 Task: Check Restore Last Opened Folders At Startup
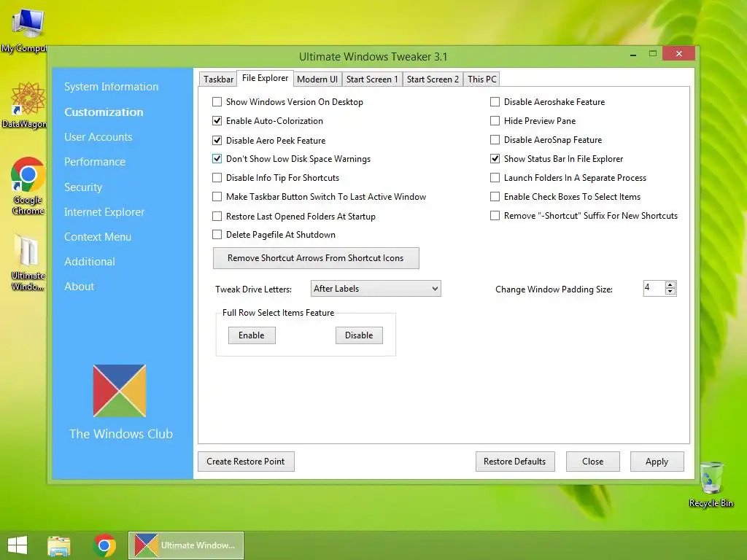coord(217,216)
